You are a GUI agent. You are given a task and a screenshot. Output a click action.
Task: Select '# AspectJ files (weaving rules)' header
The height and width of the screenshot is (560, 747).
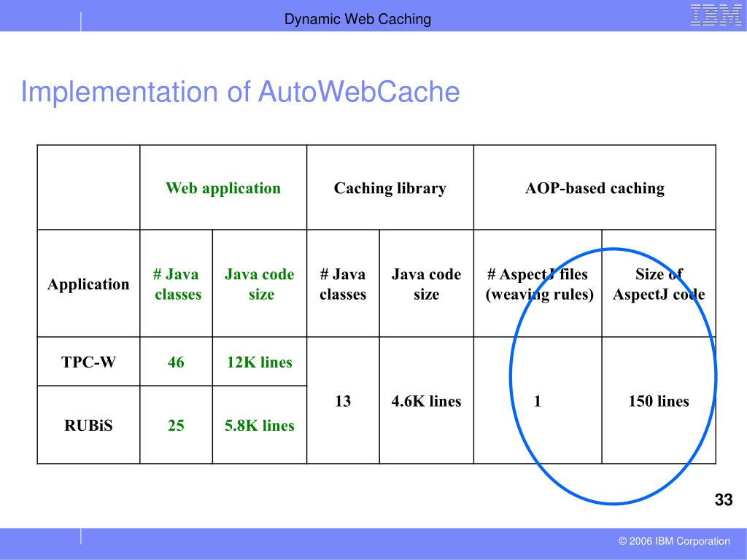pyautogui.click(x=538, y=284)
